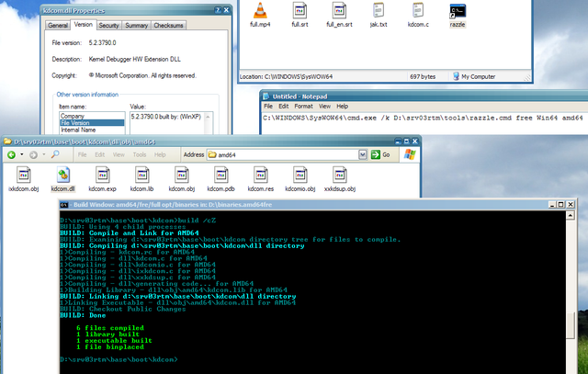
Task: Click the Location status bar text
Action: pyautogui.click(x=286, y=76)
